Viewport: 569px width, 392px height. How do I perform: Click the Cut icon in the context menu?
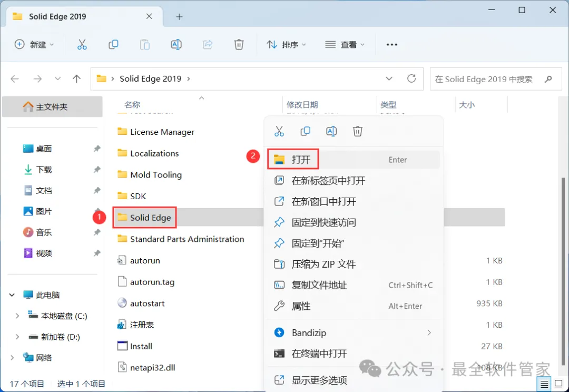click(279, 131)
